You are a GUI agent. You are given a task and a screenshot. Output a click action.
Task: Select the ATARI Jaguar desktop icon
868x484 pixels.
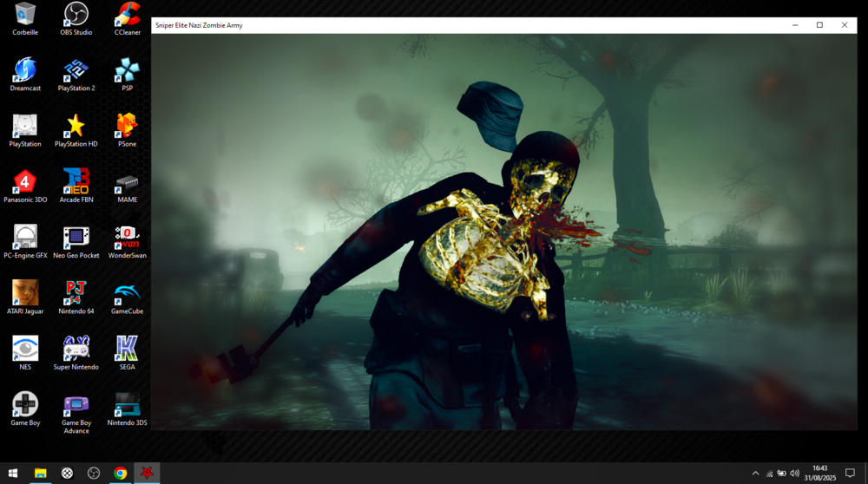point(25,293)
